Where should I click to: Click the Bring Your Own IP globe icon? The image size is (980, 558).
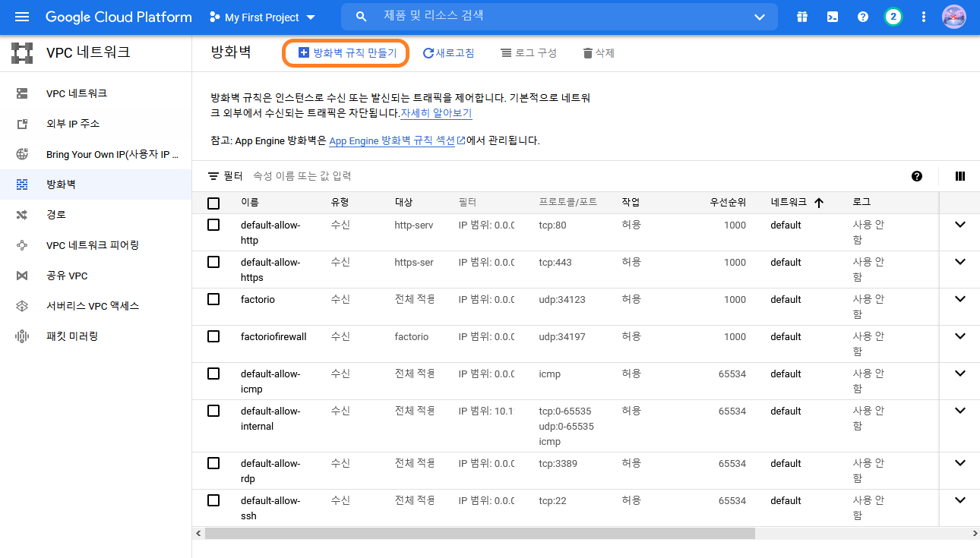click(x=22, y=154)
